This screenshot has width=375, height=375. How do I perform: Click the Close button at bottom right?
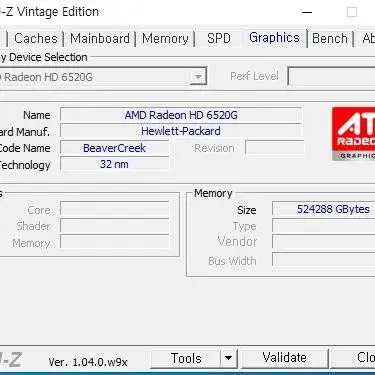353,358
